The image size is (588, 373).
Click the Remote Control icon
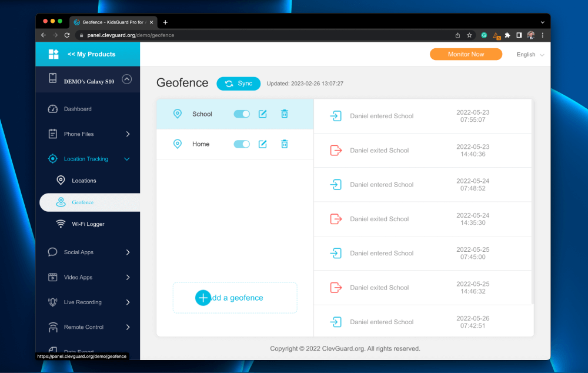(x=53, y=327)
